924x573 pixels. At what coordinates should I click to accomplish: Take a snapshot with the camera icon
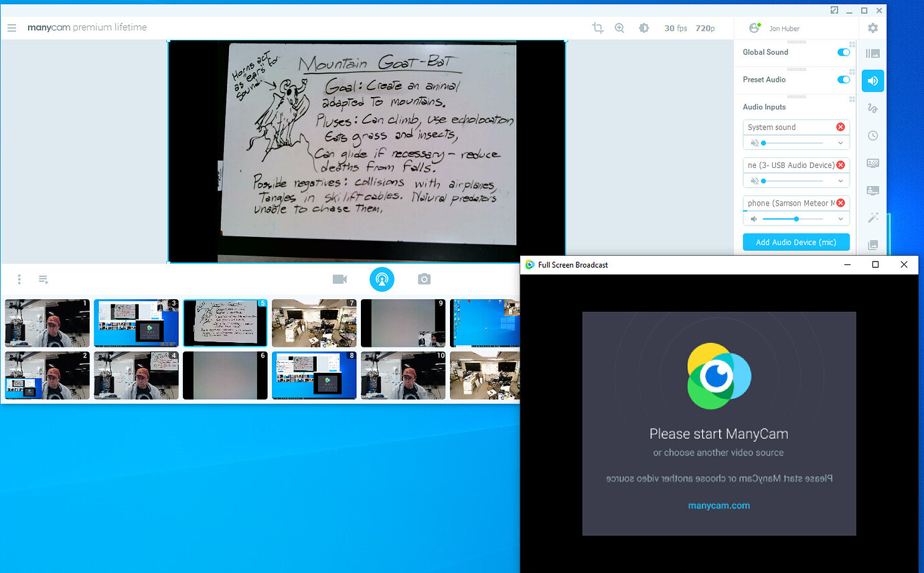tap(424, 279)
